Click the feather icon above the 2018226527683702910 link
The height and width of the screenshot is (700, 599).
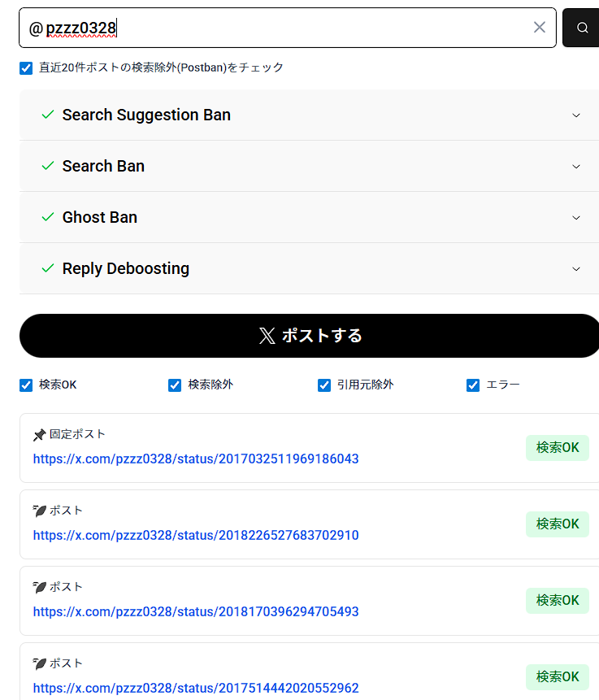click(x=39, y=511)
